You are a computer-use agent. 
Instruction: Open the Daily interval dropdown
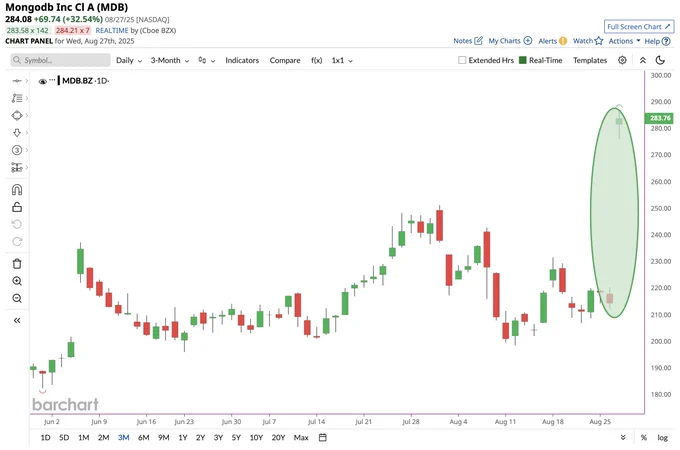(x=129, y=60)
